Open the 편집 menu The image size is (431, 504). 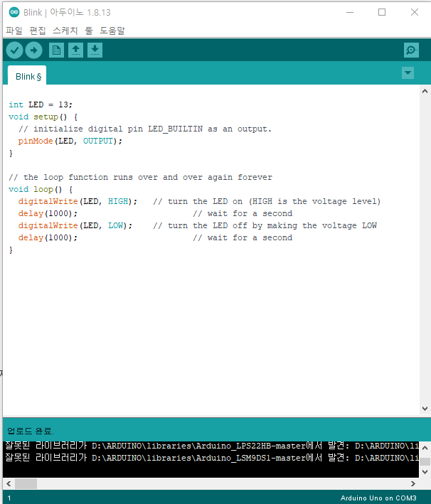click(x=38, y=31)
